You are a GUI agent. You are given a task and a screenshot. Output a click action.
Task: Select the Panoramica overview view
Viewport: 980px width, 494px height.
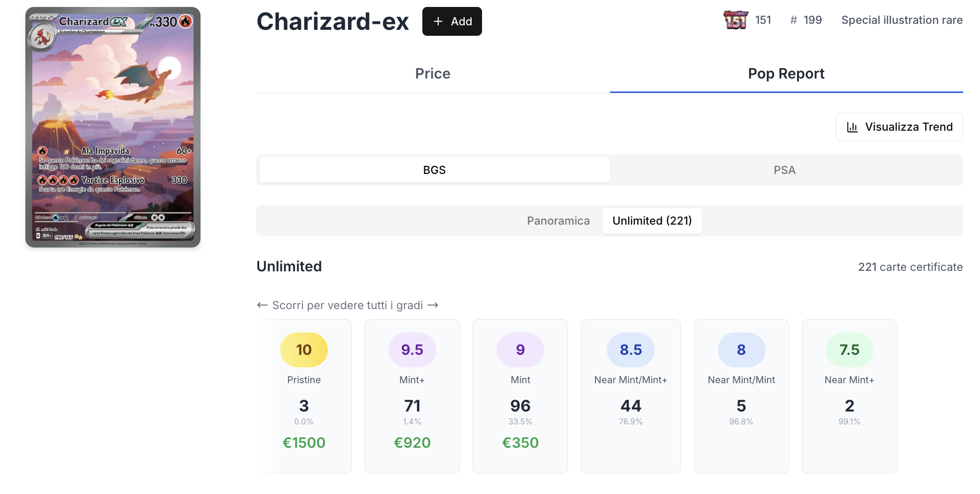pyautogui.click(x=558, y=221)
